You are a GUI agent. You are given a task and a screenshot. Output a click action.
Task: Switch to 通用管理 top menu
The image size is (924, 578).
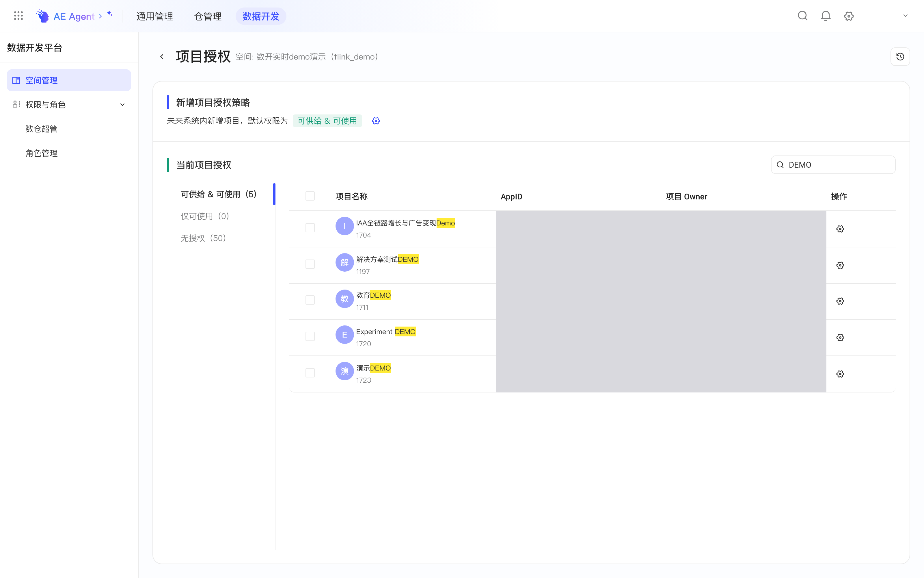[155, 16]
